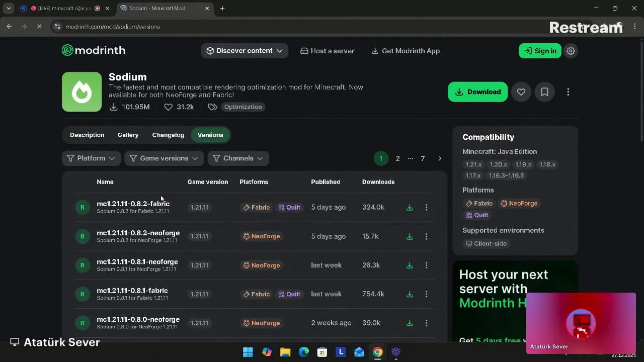Open more options for mc1.21.11-0.8.2-fabric row
The image size is (644, 362).
[426, 207]
